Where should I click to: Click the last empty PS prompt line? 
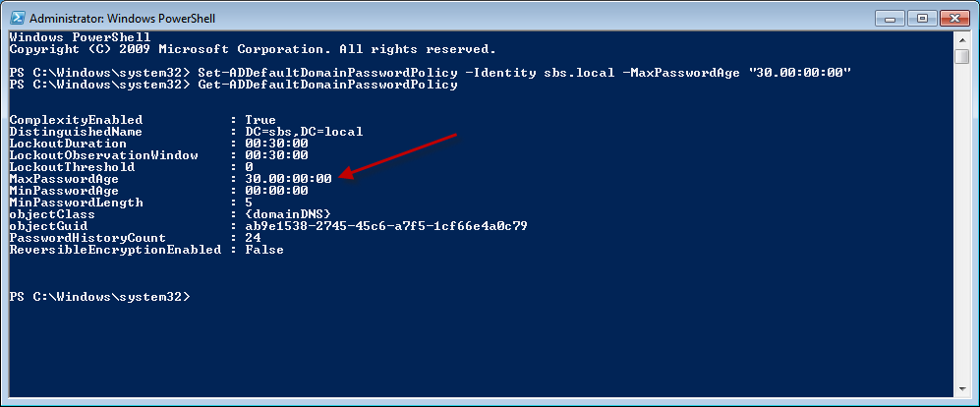(98, 297)
